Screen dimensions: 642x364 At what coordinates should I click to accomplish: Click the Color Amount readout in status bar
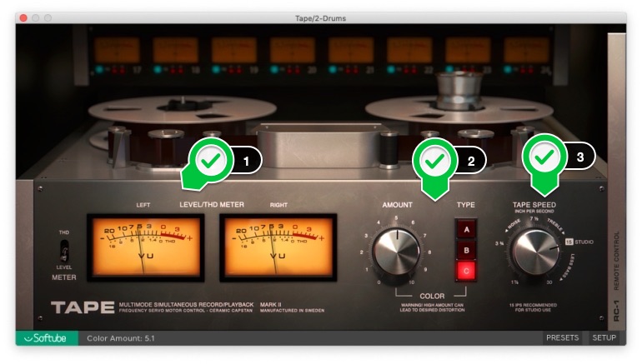[x=121, y=338]
